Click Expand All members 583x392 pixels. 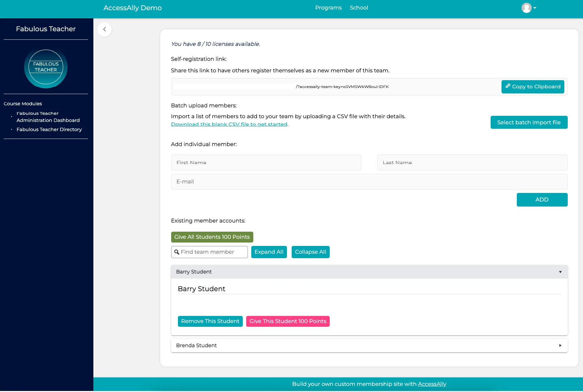point(269,252)
